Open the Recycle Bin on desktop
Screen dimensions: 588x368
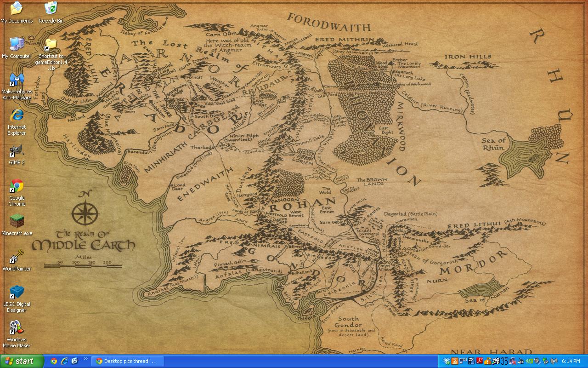[51, 13]
